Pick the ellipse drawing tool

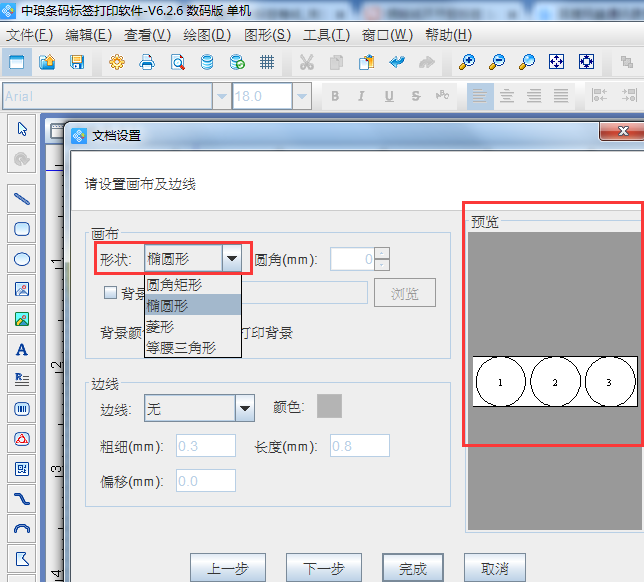22,259
